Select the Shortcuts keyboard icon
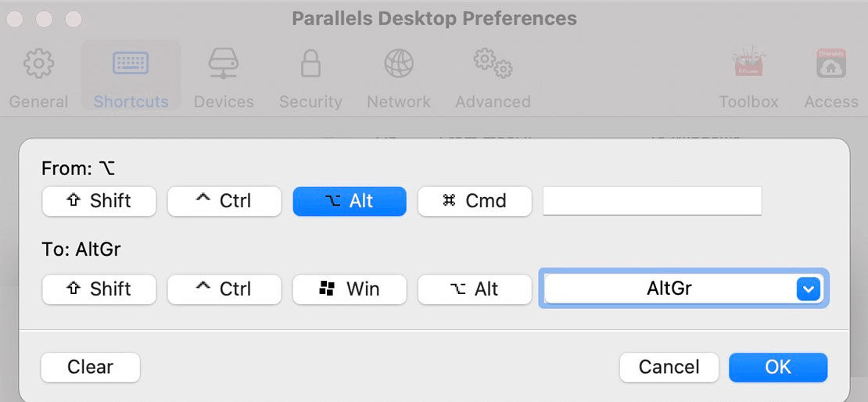This screenshot has height=402, width=868. (x=131, y=63)
